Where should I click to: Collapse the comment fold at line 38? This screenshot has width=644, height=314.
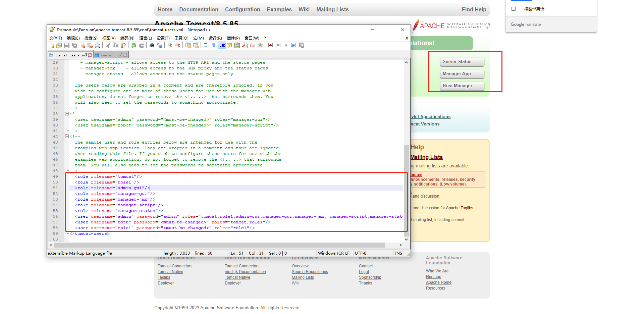tap(67, 114)
